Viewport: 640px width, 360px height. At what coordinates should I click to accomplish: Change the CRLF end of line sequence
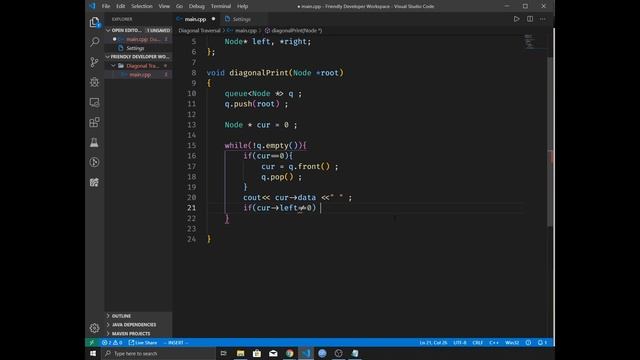[x=478, y=342]
